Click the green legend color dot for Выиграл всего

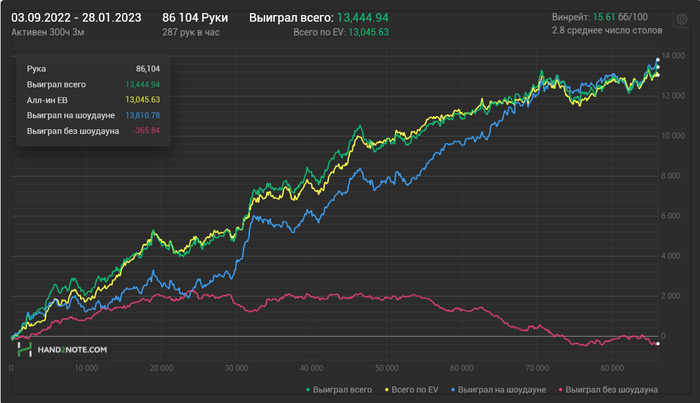click(308, 390)
